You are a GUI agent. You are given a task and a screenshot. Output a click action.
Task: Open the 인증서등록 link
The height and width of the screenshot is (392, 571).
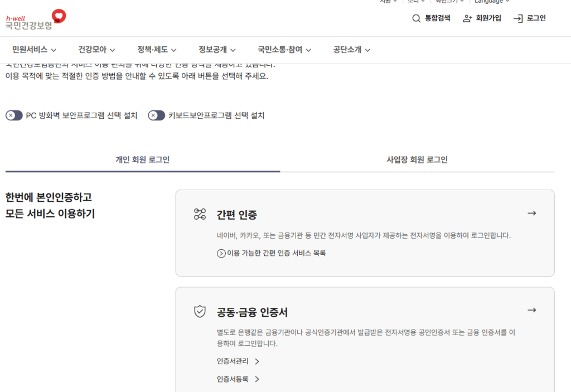tap(238, 379)
